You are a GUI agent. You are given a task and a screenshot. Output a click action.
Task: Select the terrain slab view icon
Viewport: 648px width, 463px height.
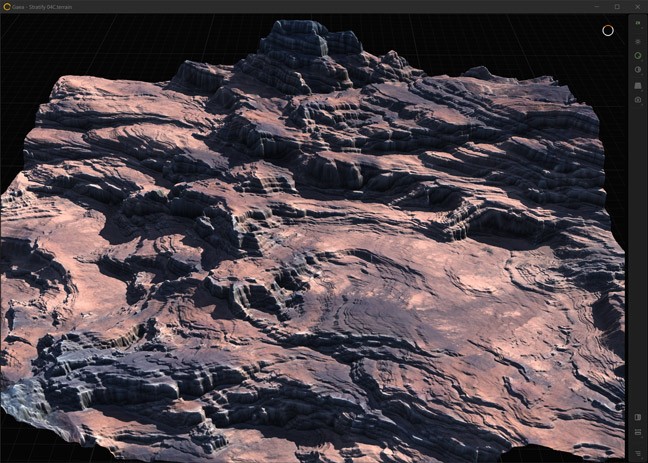638,86
